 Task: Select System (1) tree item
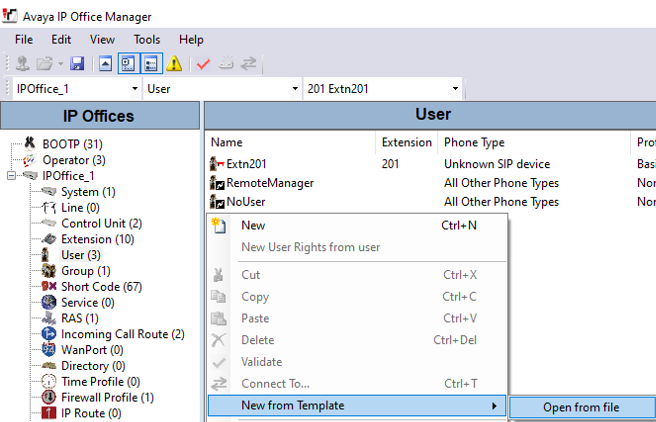point(88,192)
